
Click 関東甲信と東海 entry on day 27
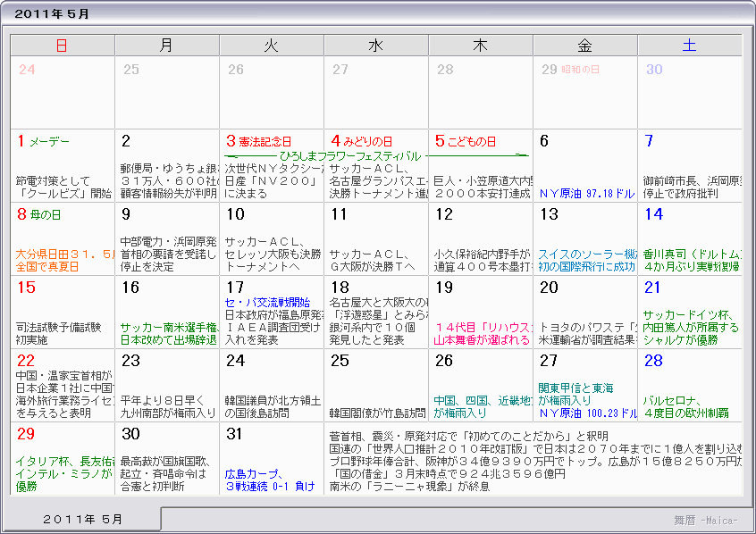pos(575,394)
